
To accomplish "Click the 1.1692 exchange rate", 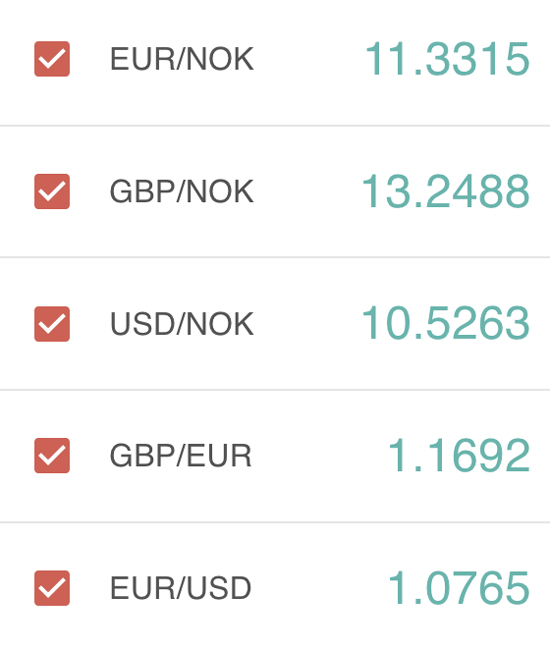I will (x=459, y=456).
